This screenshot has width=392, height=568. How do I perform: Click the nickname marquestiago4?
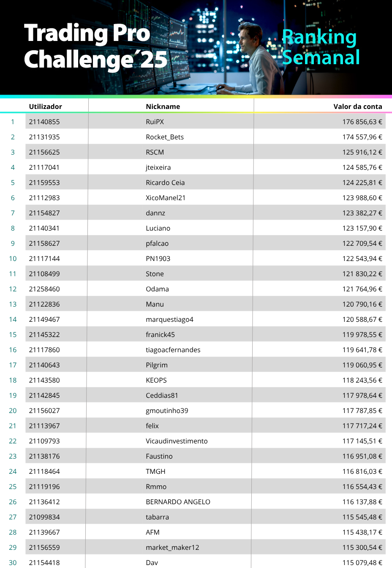[x=169, y=319]
